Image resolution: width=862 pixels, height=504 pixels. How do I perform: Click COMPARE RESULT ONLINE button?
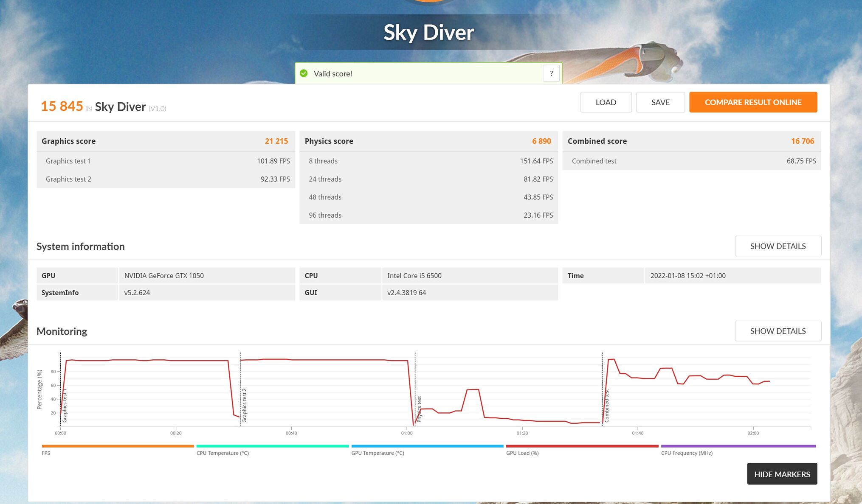click(753, 102)
